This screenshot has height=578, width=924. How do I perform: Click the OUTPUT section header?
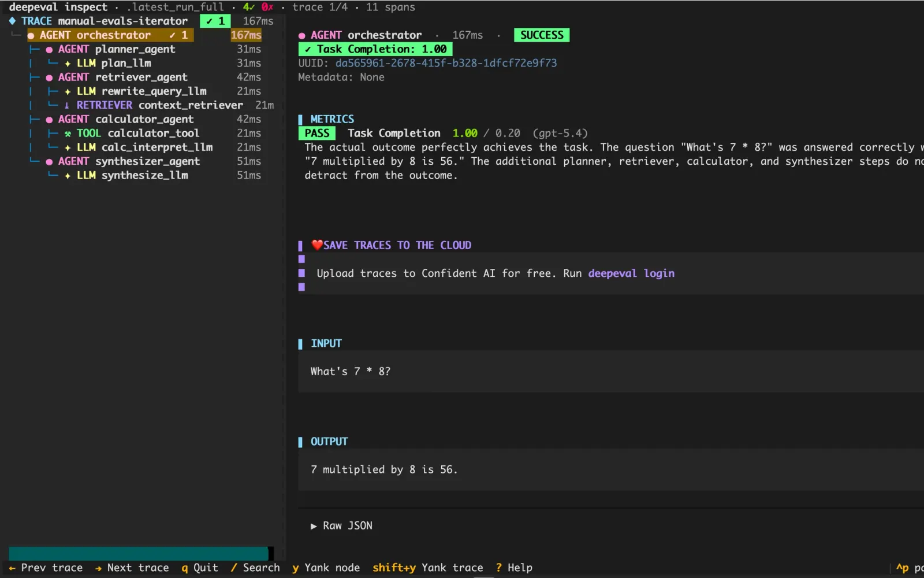click(329, 442)
